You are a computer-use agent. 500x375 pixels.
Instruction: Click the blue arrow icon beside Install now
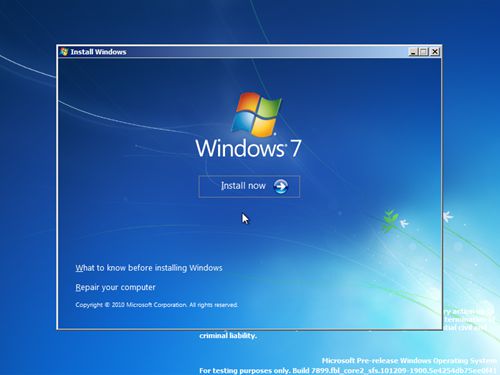[x=281, y=186]
